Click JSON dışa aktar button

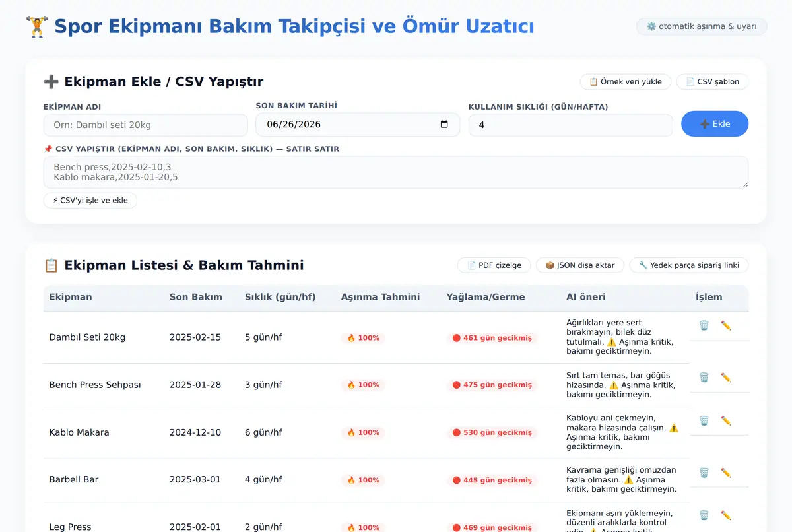[x=580, y=265]
